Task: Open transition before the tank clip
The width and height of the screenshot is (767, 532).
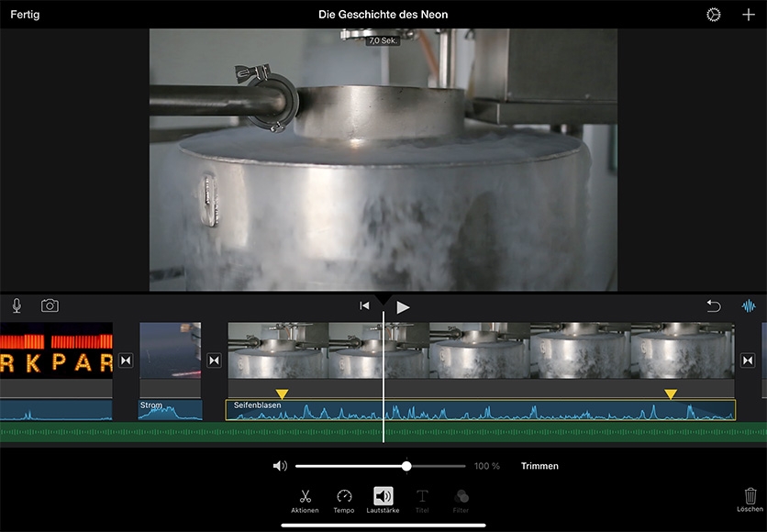Action: (x=214, y=360)
